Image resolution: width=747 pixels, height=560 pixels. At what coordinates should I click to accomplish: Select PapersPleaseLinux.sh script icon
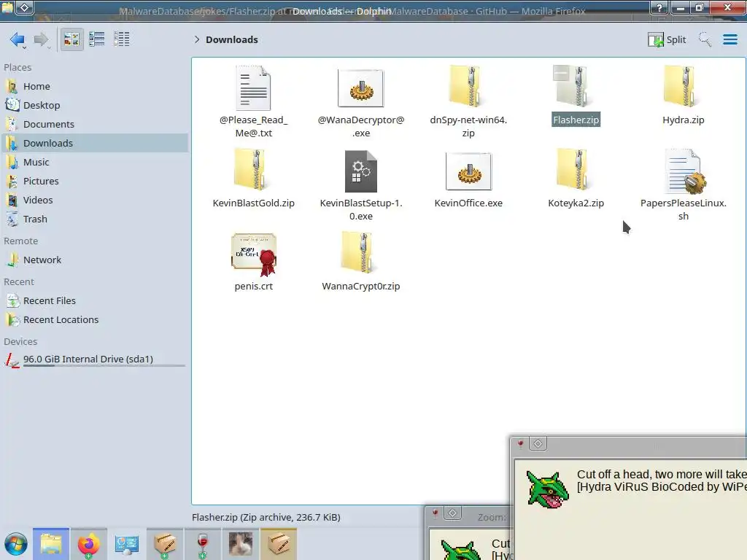tap(685, 171)
